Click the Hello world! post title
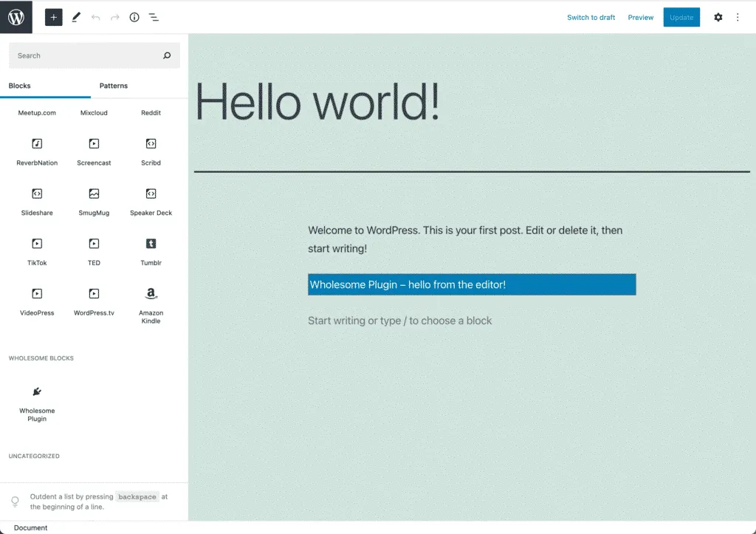 tap(317, 102)
